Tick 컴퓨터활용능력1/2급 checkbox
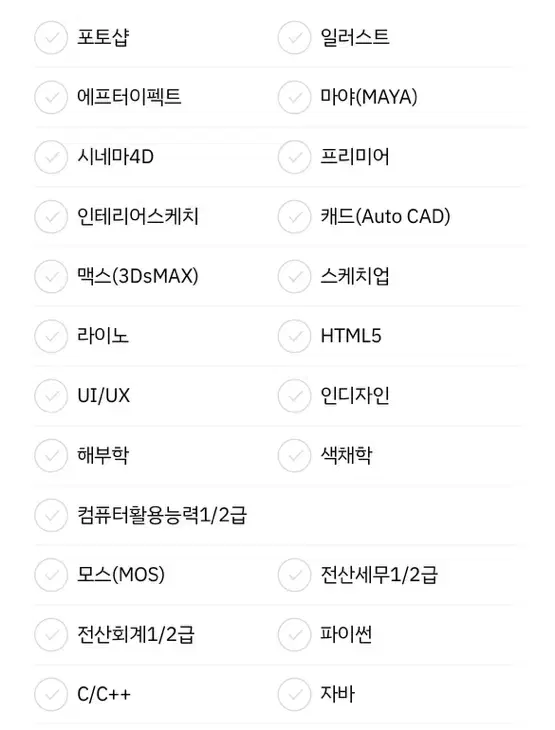555x730 pixels. 51,515
